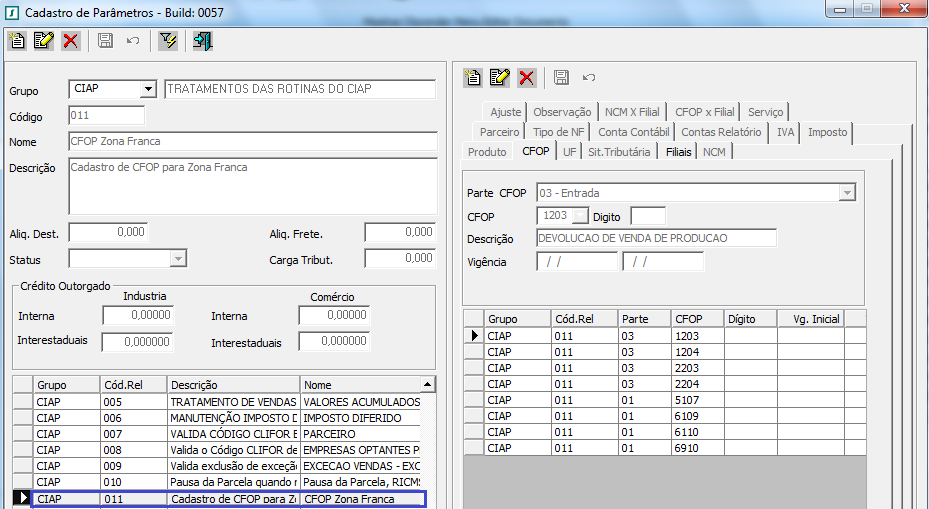This screenshot has width=929, height=509.
Task: Open the Conta Contábil tab
Action: click(634, 132)
